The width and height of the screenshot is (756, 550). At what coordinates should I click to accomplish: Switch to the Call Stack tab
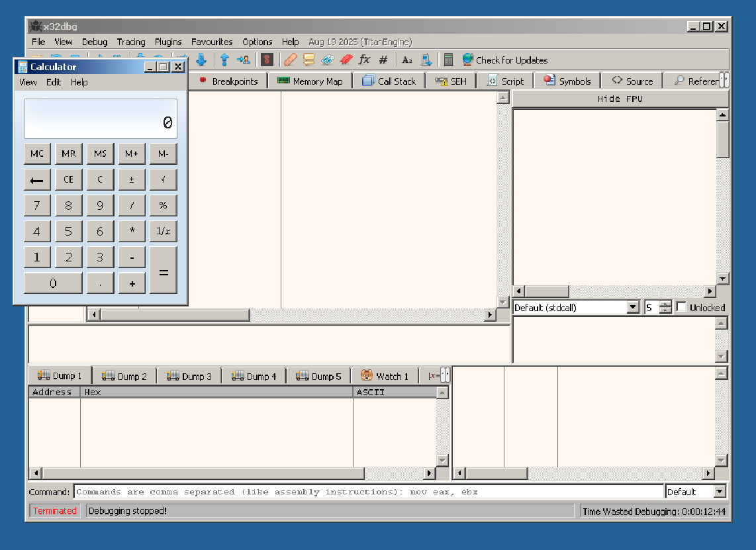(x=389, y=81)
